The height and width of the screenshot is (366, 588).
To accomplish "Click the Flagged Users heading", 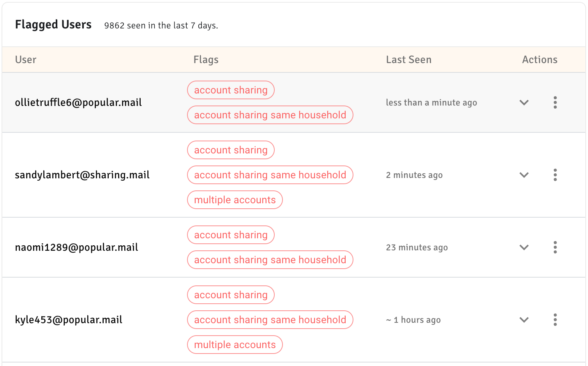I will (53, 25).
